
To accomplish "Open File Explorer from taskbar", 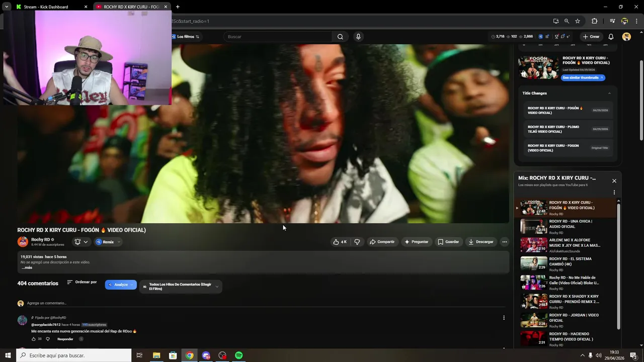I will pyautogui.click(x=156, y=355).
